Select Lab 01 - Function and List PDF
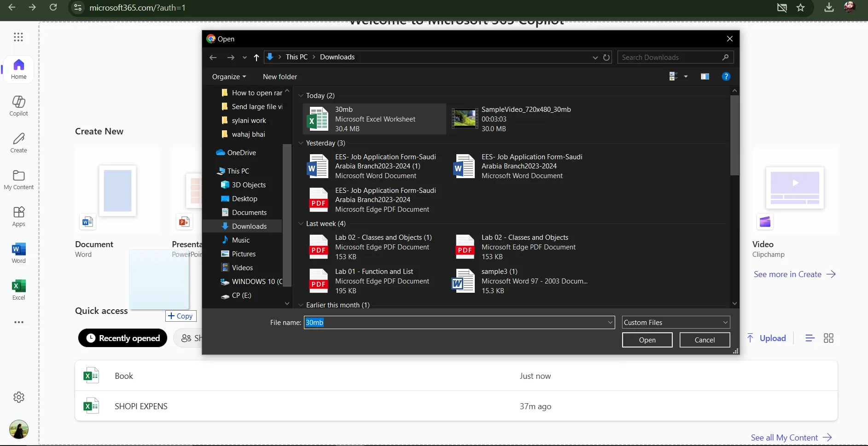Viewport: 868px width, 446px height. [x=374, y=281]
